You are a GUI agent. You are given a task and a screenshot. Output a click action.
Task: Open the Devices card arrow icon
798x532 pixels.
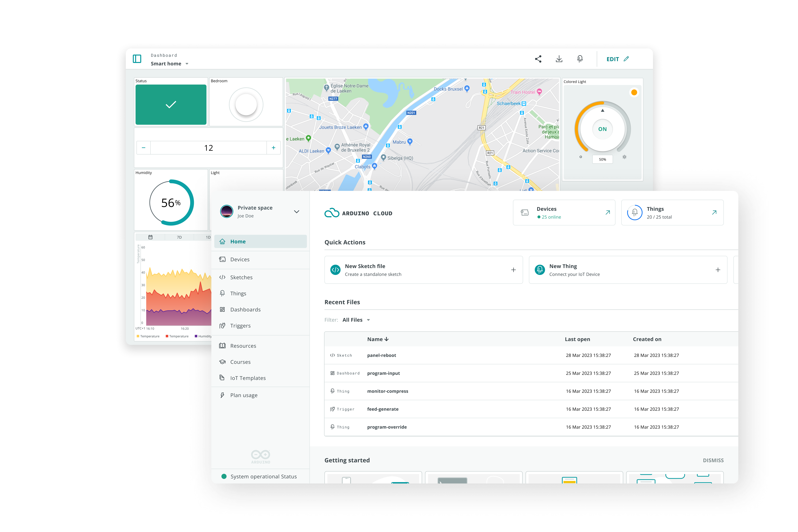click(608, 212)
